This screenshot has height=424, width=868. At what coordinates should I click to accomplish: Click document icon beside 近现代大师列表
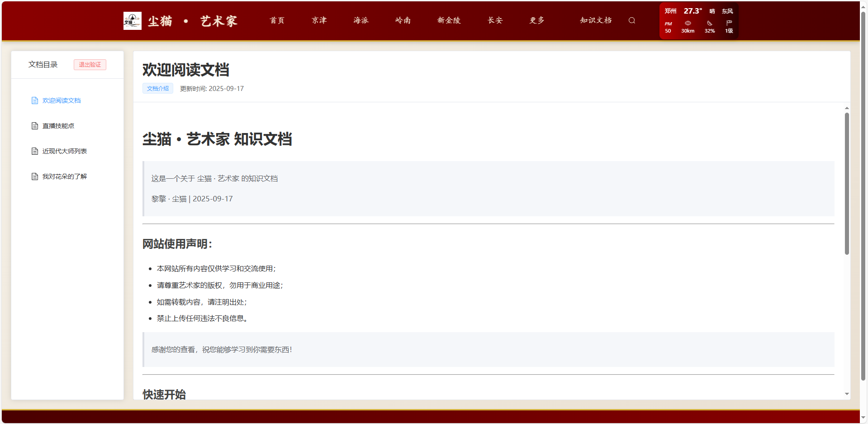click(35, 151)
